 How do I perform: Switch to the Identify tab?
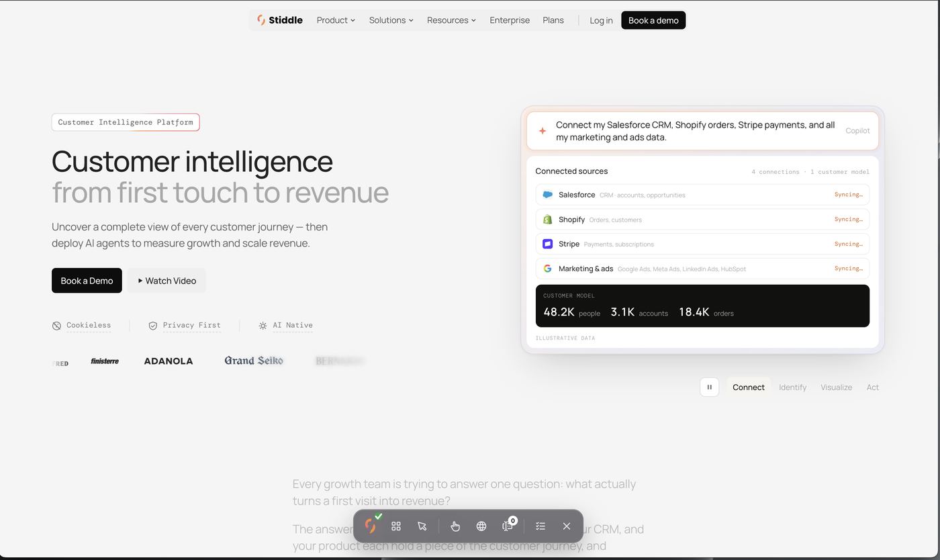click(x=792, y=387)
